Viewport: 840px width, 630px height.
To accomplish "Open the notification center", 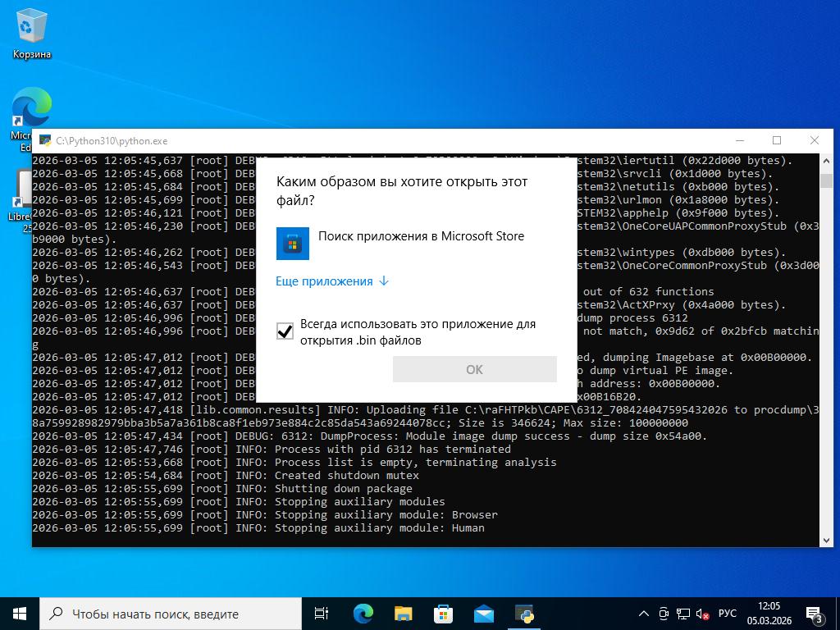I will [x=815, y=614].
